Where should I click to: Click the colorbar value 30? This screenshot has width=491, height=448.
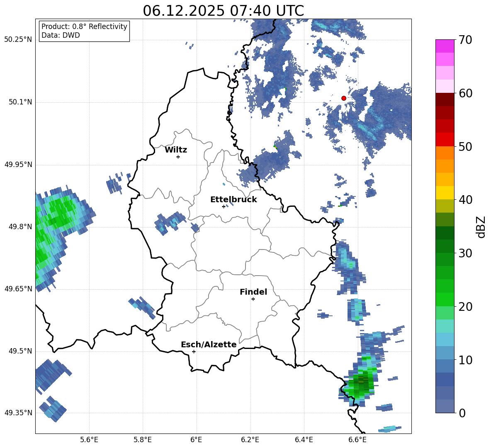[x=465, y=253]
